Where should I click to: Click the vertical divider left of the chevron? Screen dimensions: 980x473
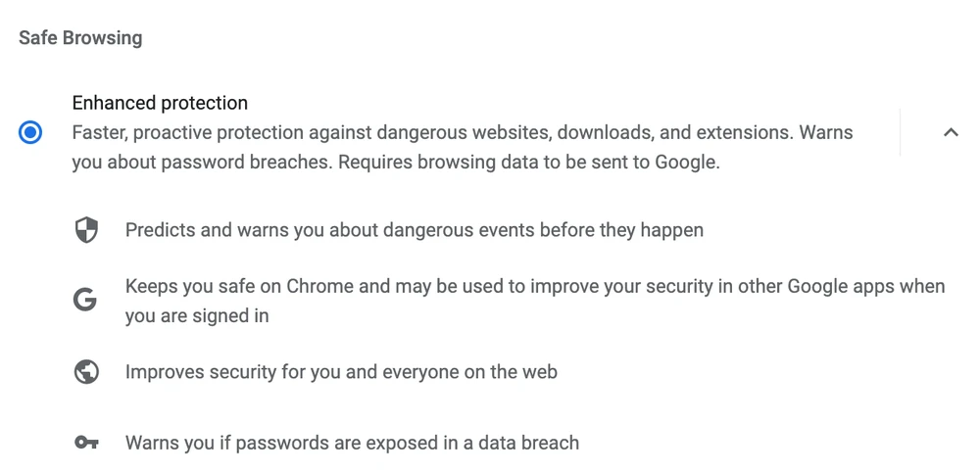tap(900, 132)
